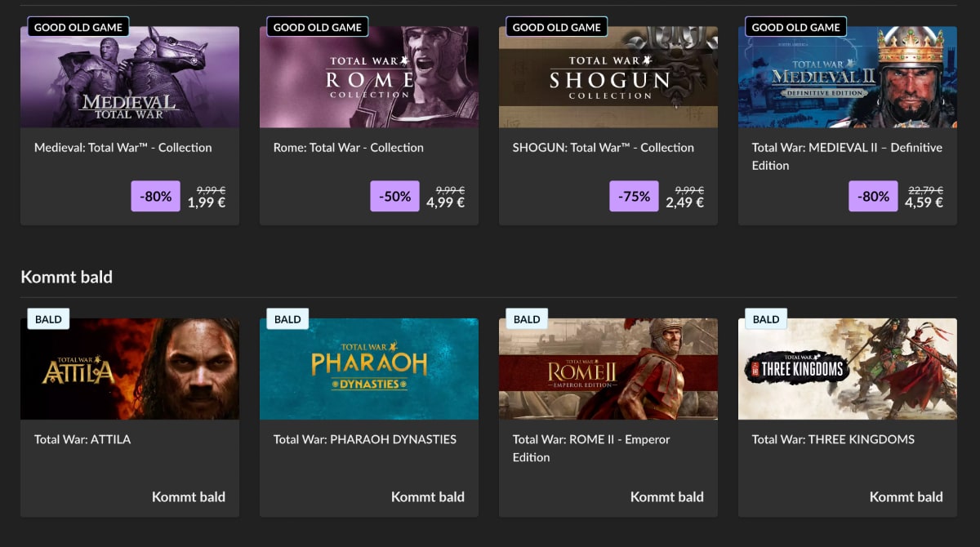Click Kommt bald under PHARAOH DYNASTIES
Viewport: 980px width, 547px height.
tap(428, 496)
